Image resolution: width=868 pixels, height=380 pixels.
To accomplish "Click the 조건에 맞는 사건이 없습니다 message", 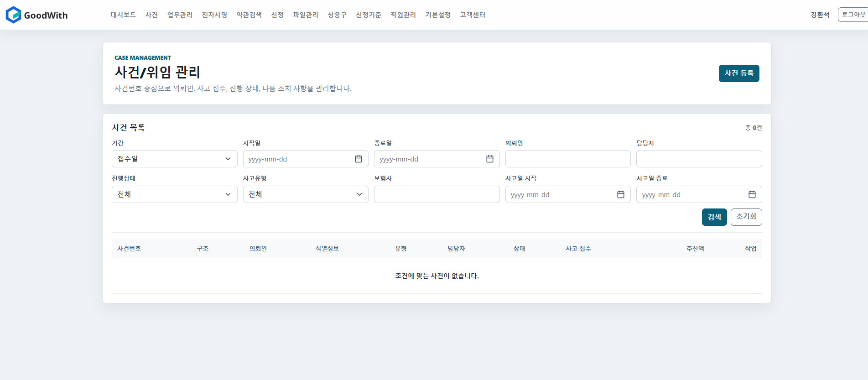I will point(437,276).
